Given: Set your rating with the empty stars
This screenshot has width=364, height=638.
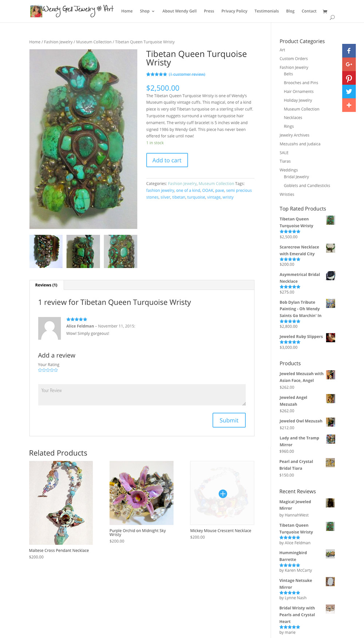Looking at the screenshot, I should (x=48, y=370).
